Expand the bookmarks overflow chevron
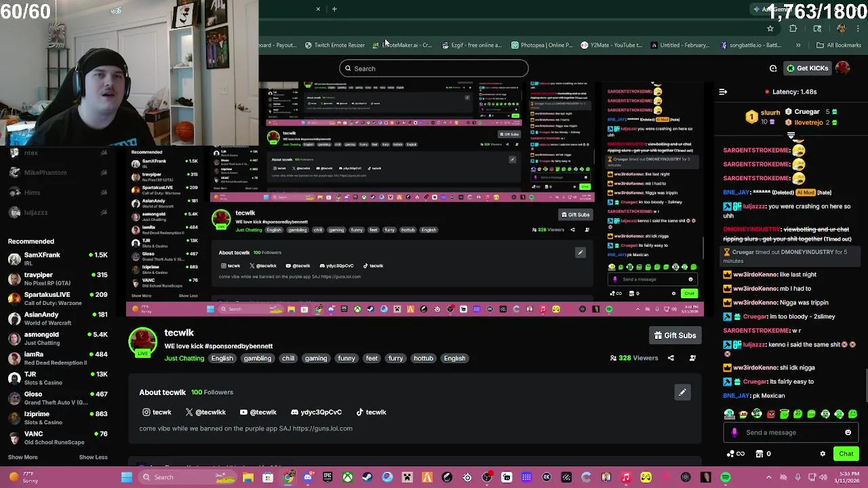 pos(798,45)
